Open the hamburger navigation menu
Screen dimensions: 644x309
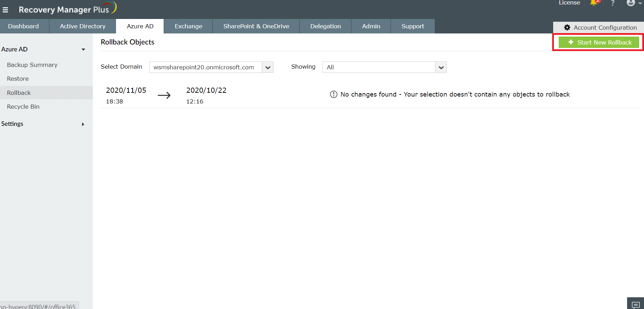pyautogui.click(x=5, y=10)
